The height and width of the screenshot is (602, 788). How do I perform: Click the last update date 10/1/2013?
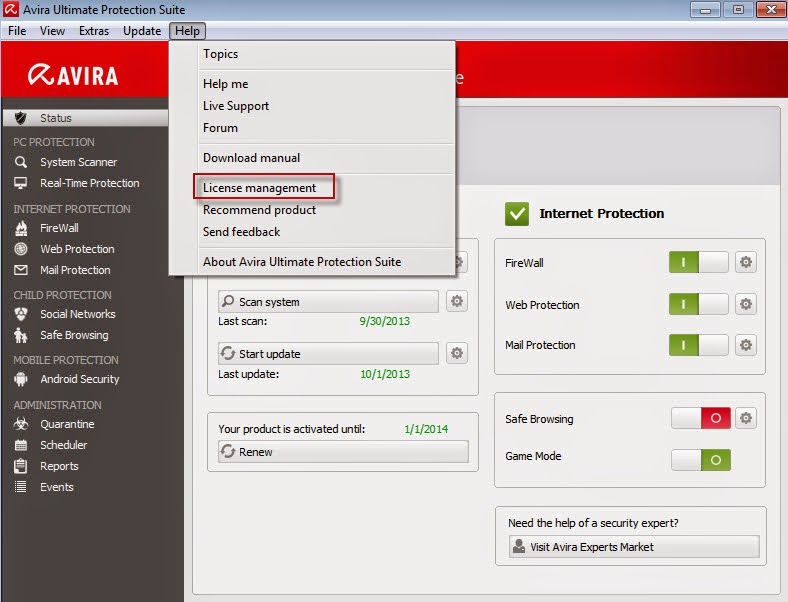point(385,374)
